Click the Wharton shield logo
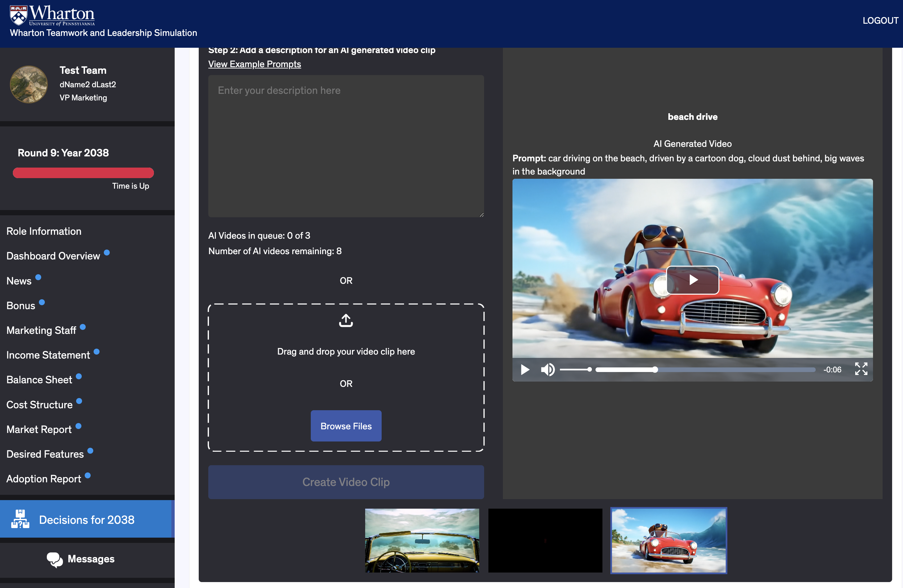 pos(18,15)
